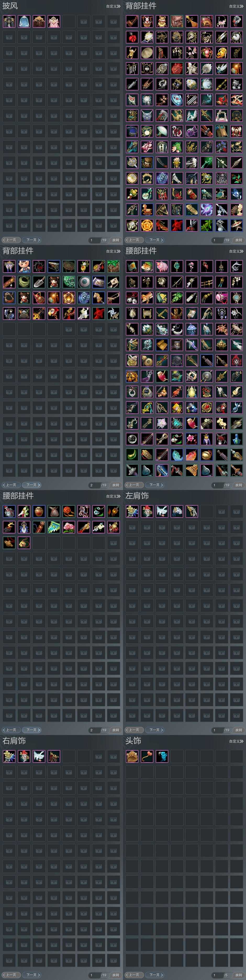The image size is (246, 980).
Task: Select the pink dress cloak in 披风
Action: click(x=54, y=22)
